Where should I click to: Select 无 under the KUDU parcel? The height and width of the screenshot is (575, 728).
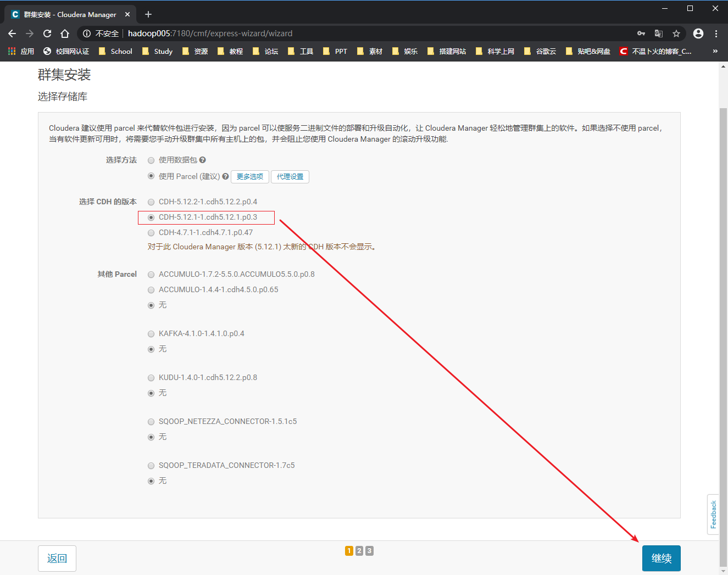pyautogui.click(x=151, y=393)
